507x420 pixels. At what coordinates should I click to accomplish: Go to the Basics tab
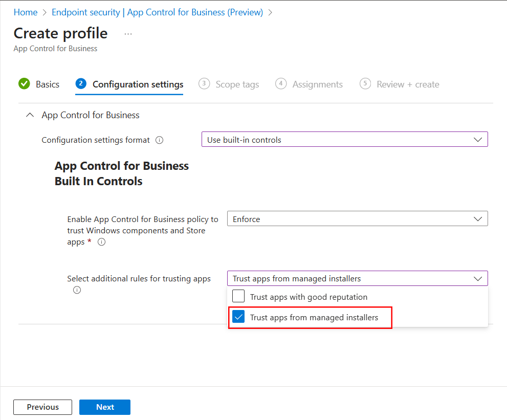pos(48,84)
